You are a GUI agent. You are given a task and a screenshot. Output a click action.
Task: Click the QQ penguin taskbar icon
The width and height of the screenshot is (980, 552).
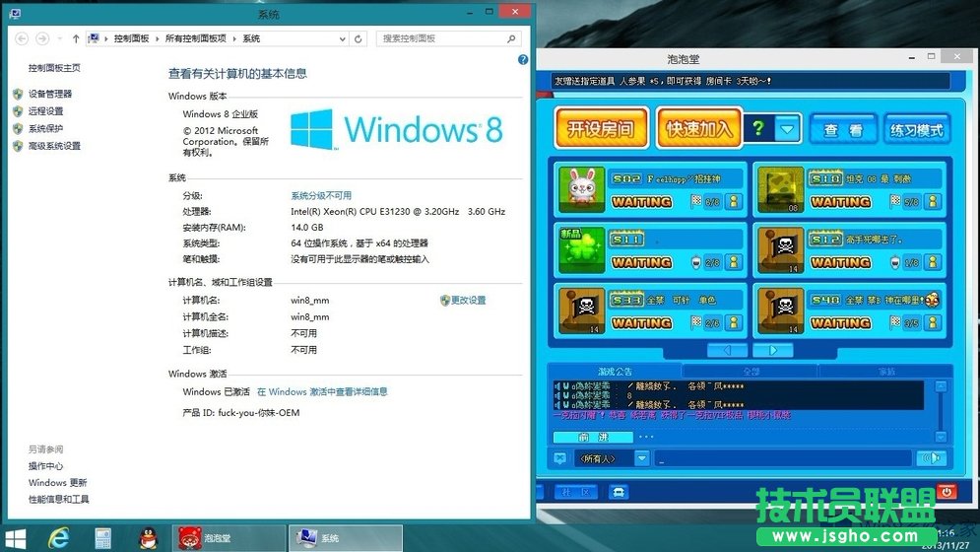tap(148, 537)
